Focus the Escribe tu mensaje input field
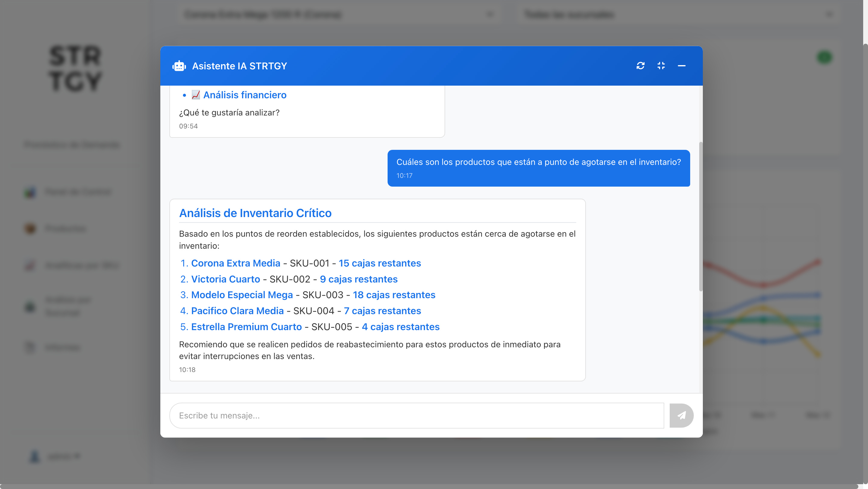 (x=417, y=415)
